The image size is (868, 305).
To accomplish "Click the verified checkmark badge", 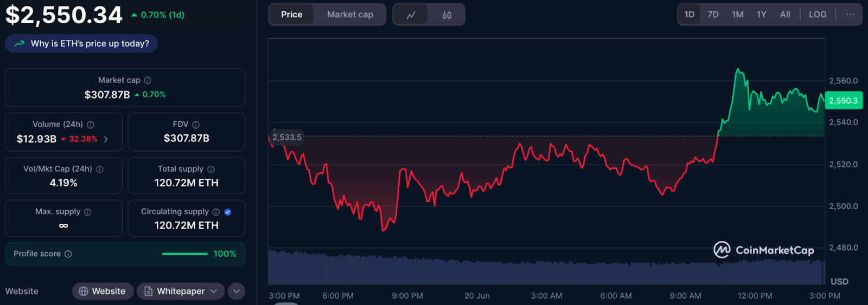I will tap(228, 212).
